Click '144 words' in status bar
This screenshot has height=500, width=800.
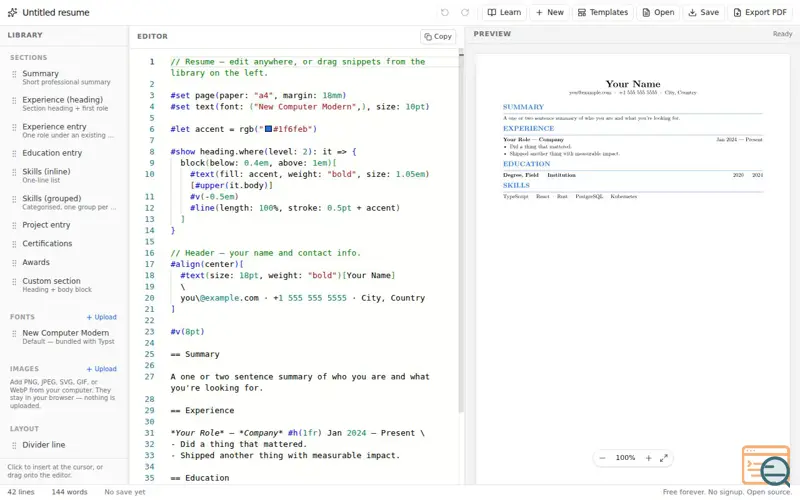[69, 492]
